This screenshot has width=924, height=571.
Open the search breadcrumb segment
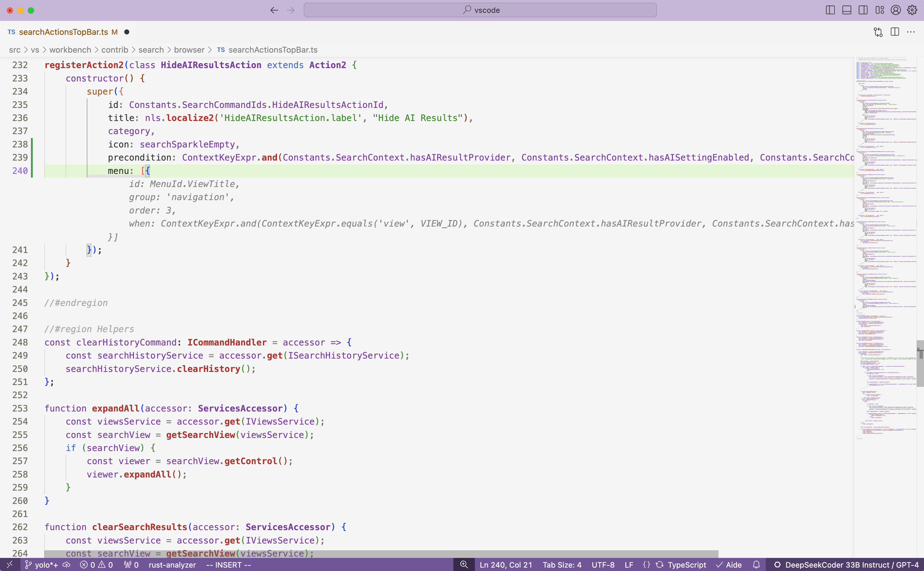151,50
